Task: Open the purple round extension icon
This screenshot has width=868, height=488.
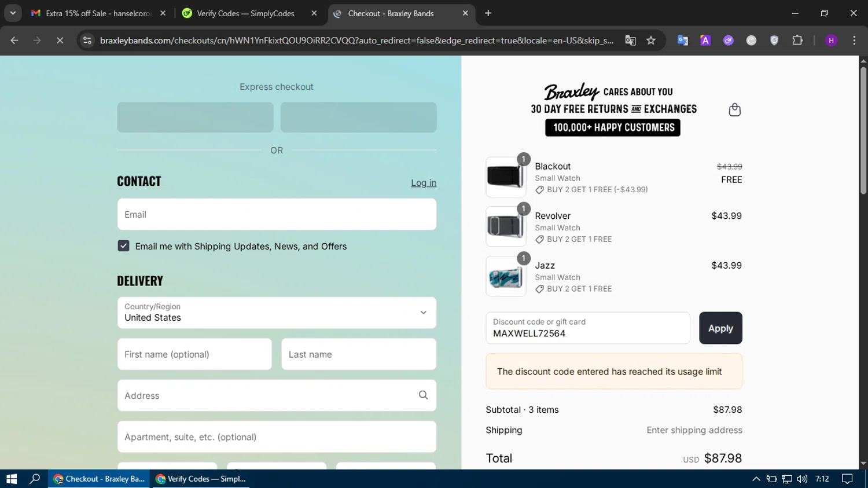Action: (729, 41)
